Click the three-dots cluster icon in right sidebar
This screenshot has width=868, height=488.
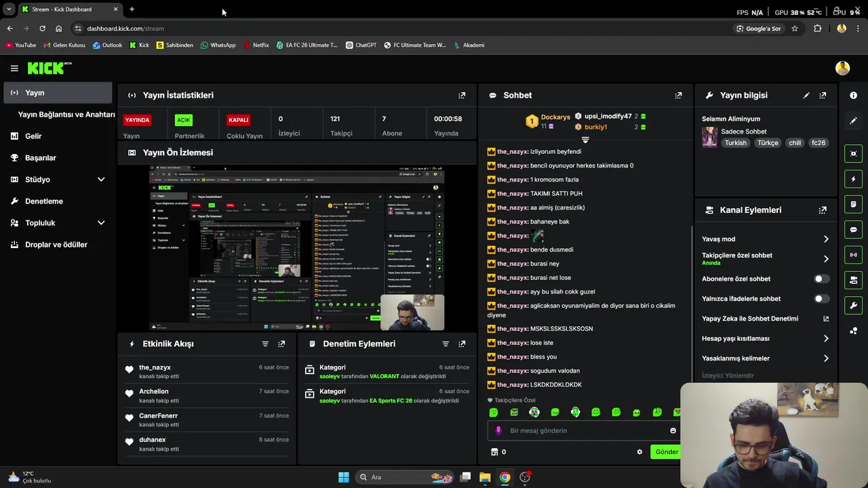pyautogui.click(x=853, y=331)
